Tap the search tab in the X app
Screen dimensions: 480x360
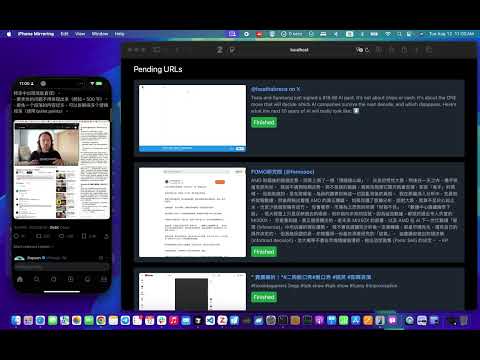[x=37, y=279]
